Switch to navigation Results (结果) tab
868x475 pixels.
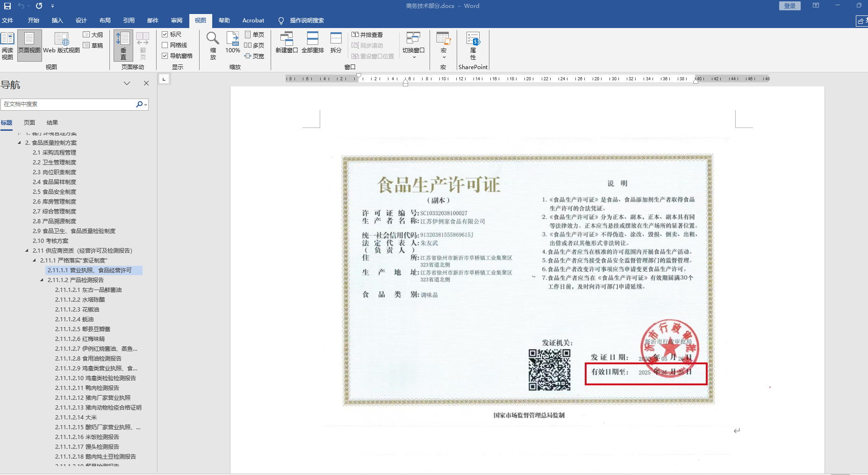52,122
